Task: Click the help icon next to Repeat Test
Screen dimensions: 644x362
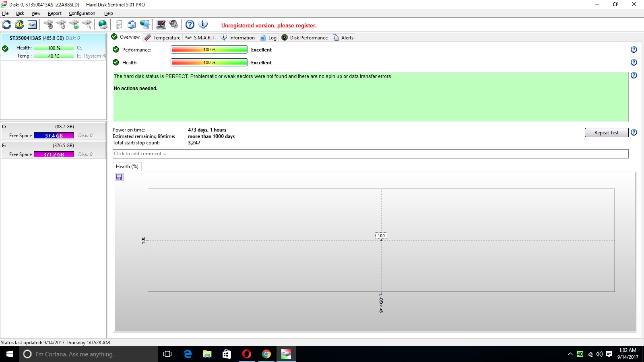Action: click(x=634, y=132)
